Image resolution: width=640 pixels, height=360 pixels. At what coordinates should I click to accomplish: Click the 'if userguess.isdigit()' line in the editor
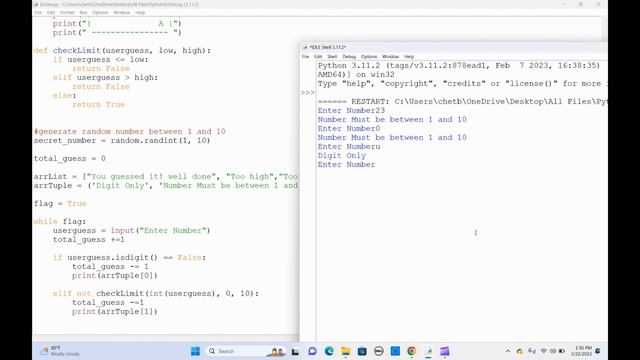129,258
